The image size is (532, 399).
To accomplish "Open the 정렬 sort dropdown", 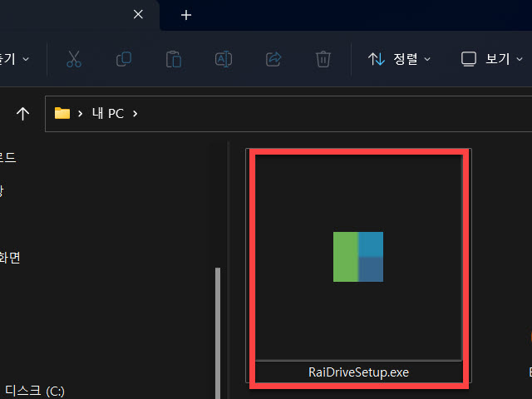I will coord(399,59).
